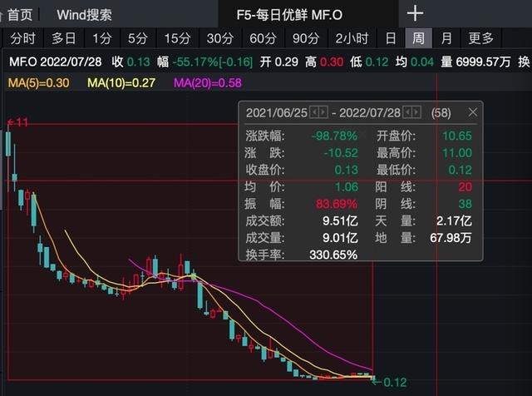Select the 60分 interval
Image resolution: width=532 pixels, height=396 pixels.
coord(263,38)
